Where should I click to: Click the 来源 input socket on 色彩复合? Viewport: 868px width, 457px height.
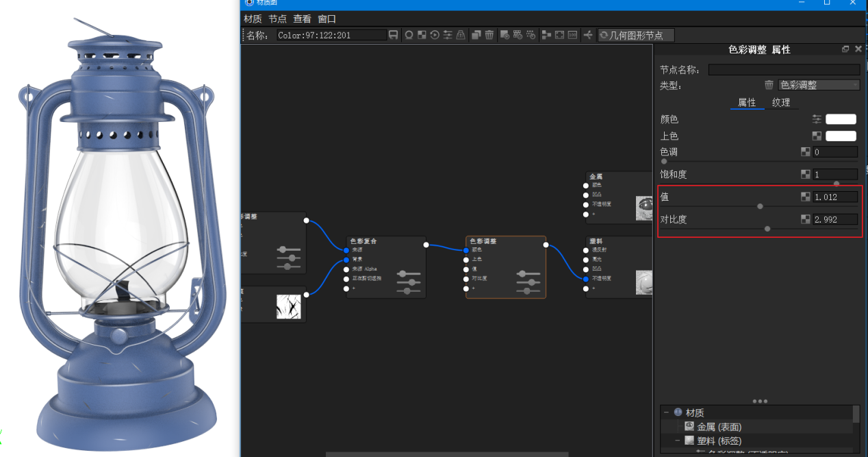pos(346,250)
